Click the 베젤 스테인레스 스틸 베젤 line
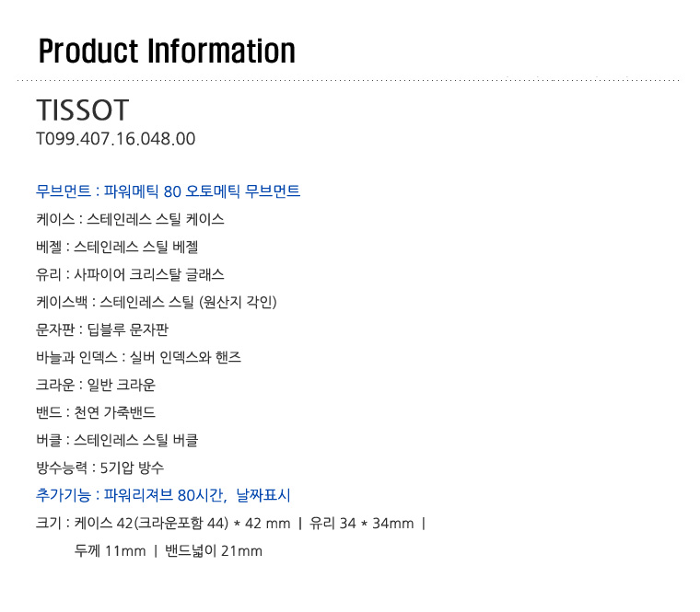The image size is (700, 612). pyautogui.click(x=117, y=247)
